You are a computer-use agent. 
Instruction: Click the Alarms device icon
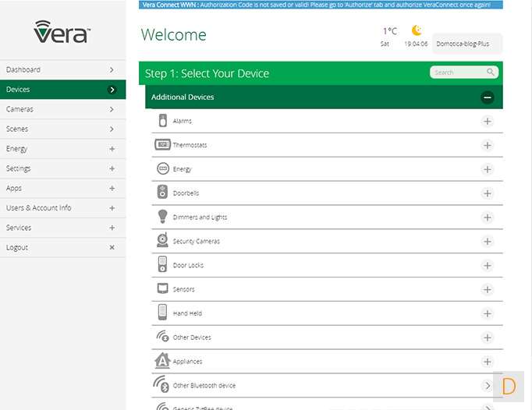coord(163,121)
